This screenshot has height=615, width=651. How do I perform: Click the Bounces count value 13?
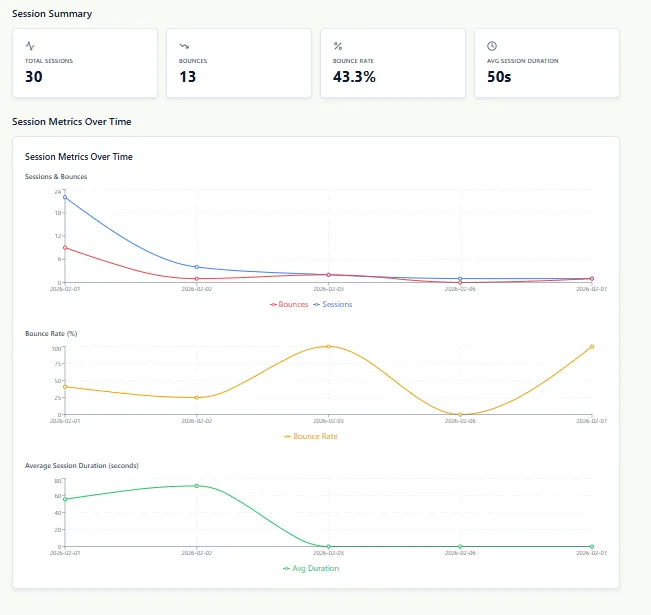tap(187, 77)
